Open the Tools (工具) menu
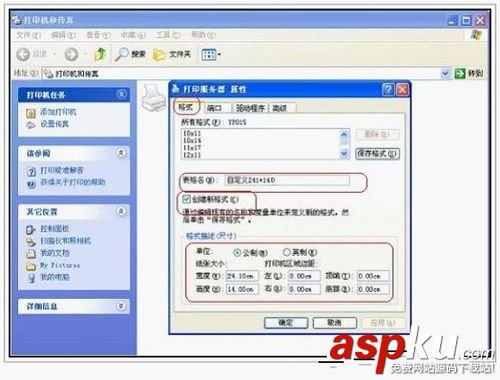 point(168,35)
